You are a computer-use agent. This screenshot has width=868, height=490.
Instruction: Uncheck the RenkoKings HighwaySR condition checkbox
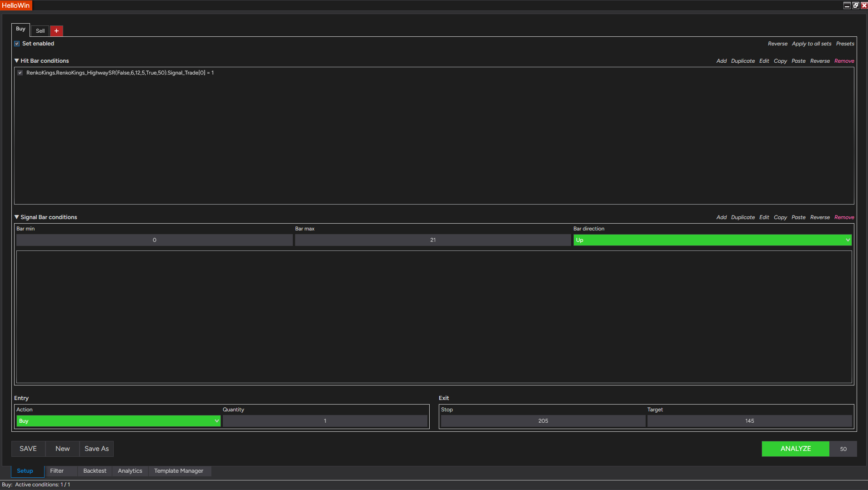(x=20, y=73)
